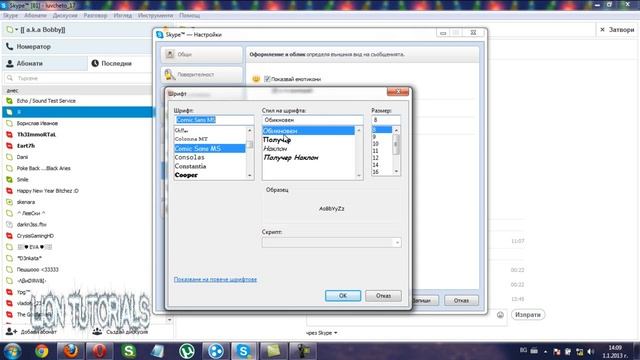Click the green S taskbar icon
This screenshot has width=640, height=360.
[x=129, y=351]
